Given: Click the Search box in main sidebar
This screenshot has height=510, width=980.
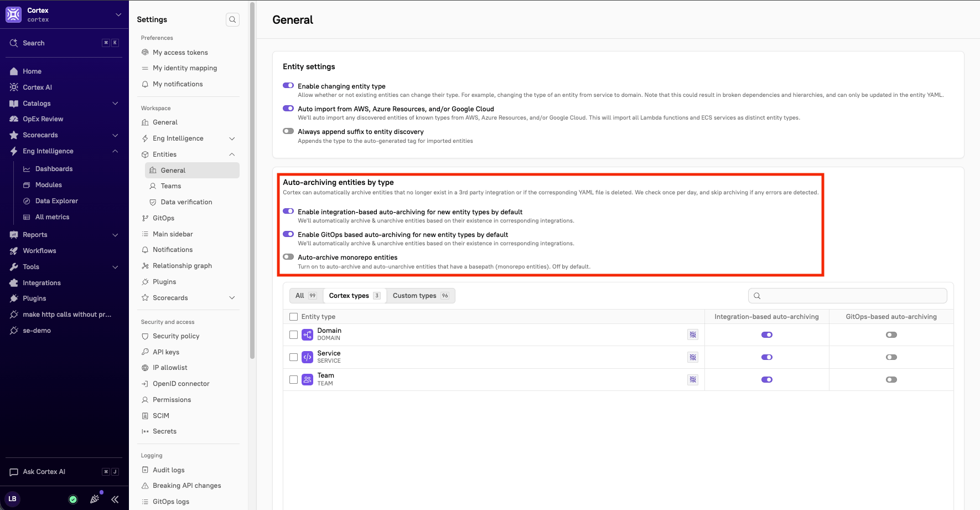Looking at the screenshot, I should click(64, 43).
